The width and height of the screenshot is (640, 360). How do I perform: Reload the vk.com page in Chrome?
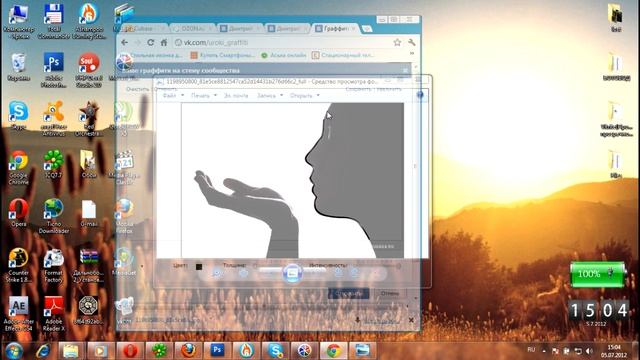click(151, 42)
